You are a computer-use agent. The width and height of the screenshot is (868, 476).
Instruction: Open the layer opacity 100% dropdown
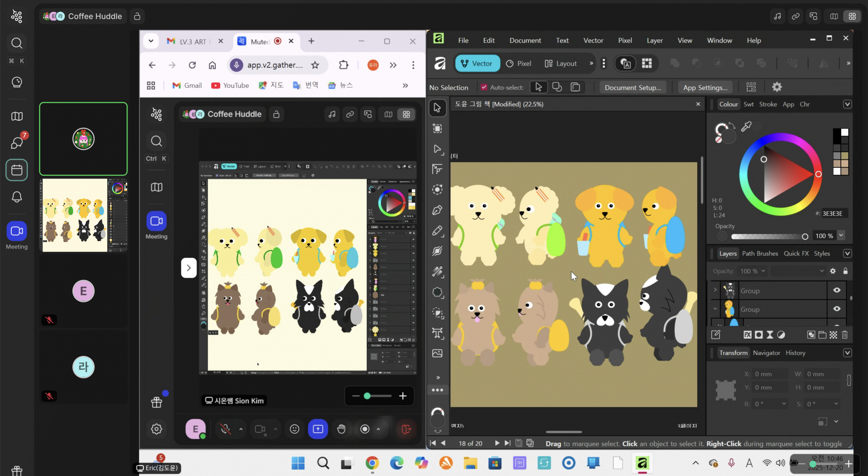point(753,271)
